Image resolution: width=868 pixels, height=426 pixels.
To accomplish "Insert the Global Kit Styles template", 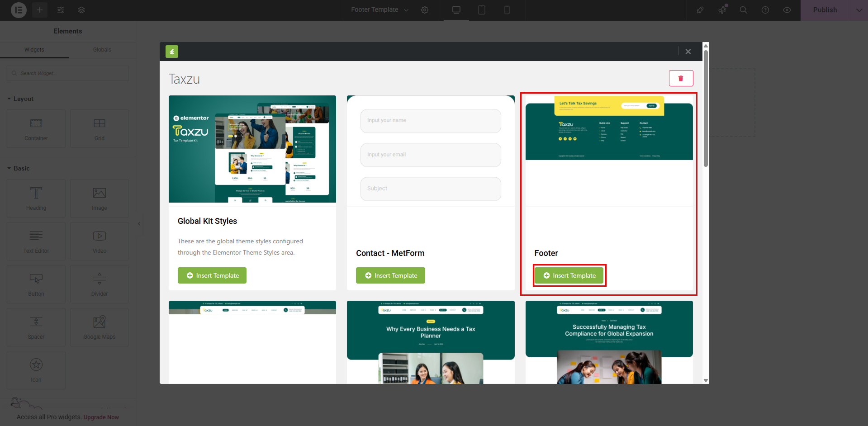I will coord(212,275).
